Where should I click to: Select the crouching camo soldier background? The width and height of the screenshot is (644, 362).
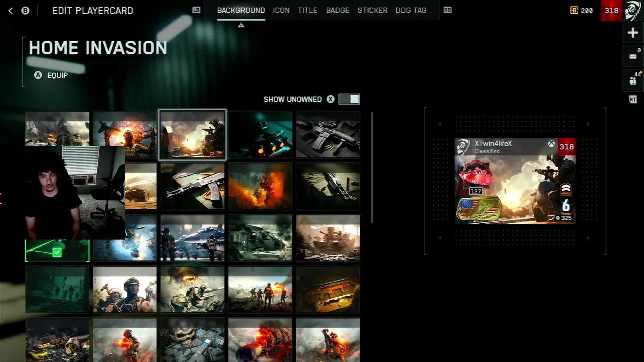point(193,290)
